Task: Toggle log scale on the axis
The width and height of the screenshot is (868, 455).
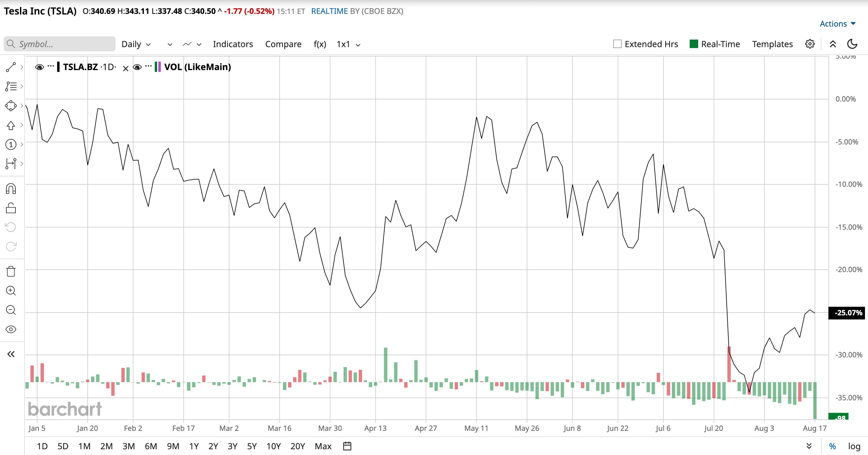Action: click(x=854, y=446)
